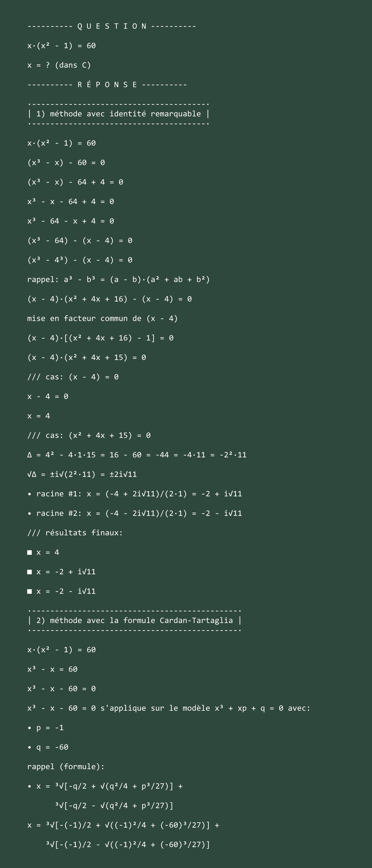
Task: Click the QUESTION header line
Action: click(x=112, y=26)
